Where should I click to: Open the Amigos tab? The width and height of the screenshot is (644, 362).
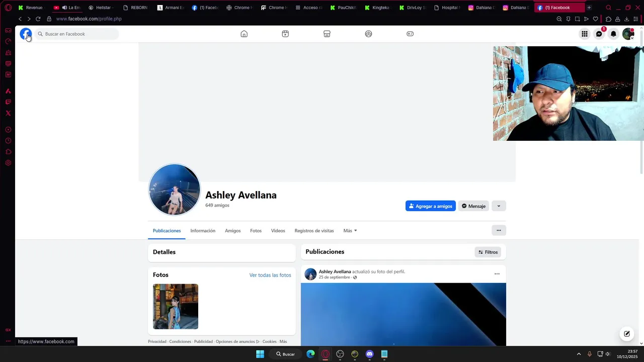(x=232, y=231)
